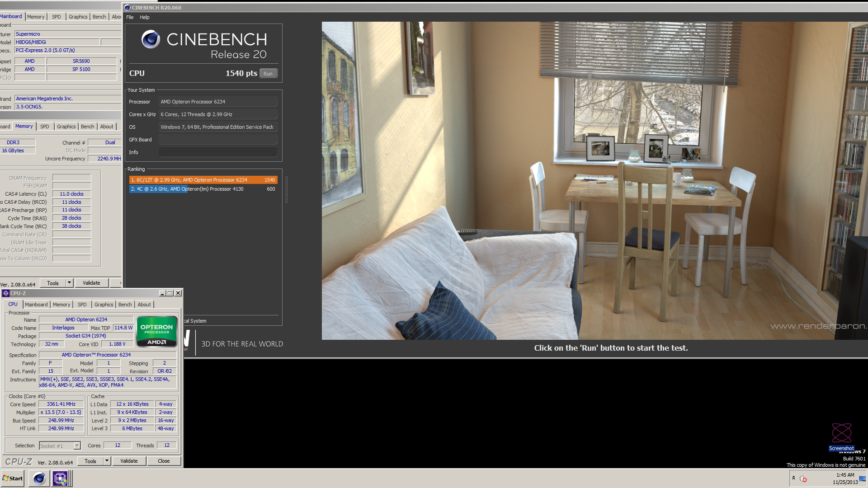Switch to Bench tab in front CPU-Z window
The width and height of the screenshot is (868, 488).
pyautogui.click(x=125, y=305)
